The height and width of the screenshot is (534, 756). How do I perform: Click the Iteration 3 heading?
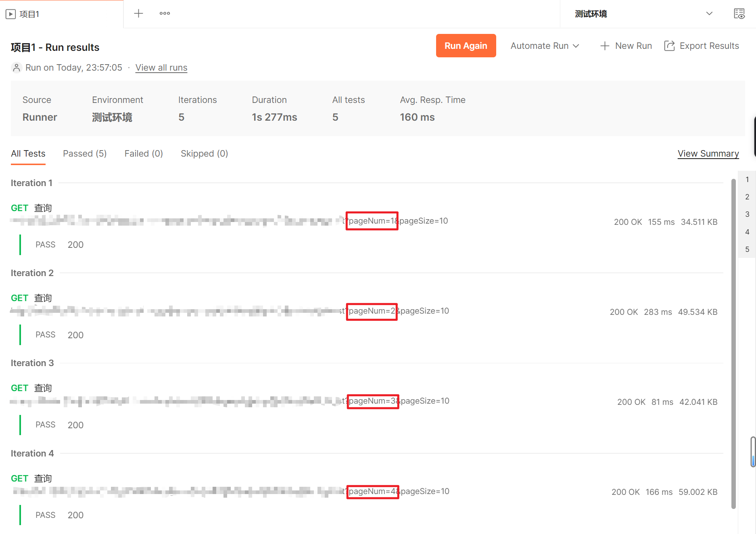32,363
